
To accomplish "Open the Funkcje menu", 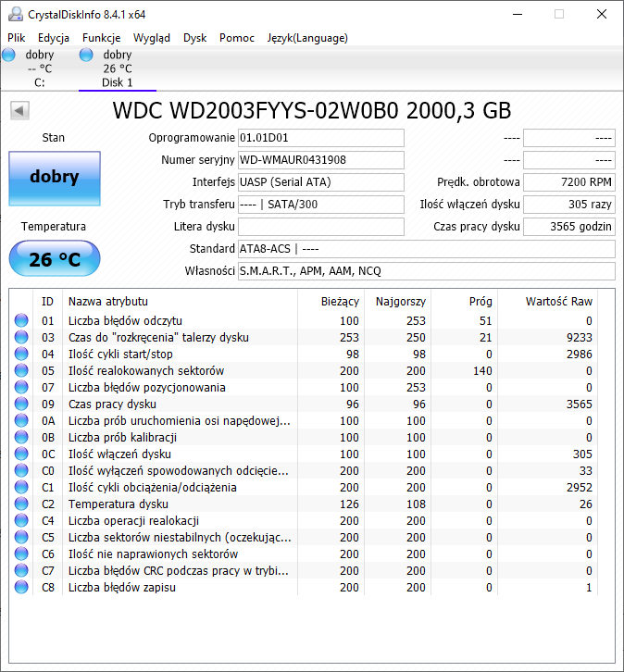I will [x=102, y=38].
